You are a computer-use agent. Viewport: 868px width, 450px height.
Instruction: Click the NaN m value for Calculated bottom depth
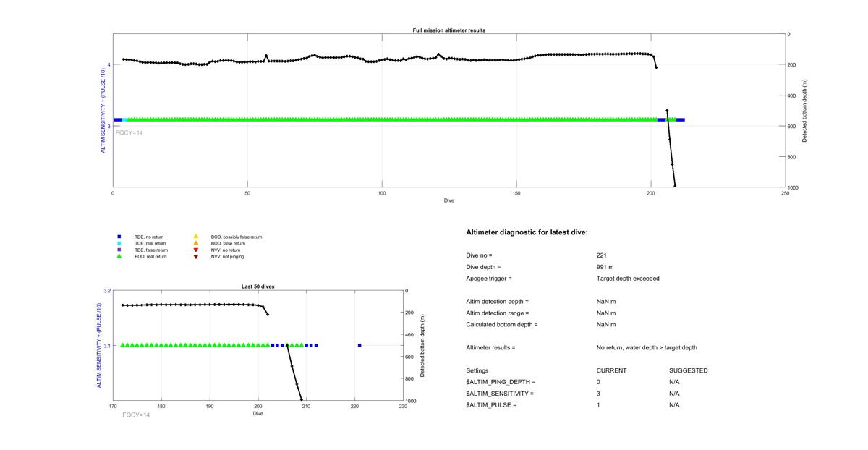606,325
